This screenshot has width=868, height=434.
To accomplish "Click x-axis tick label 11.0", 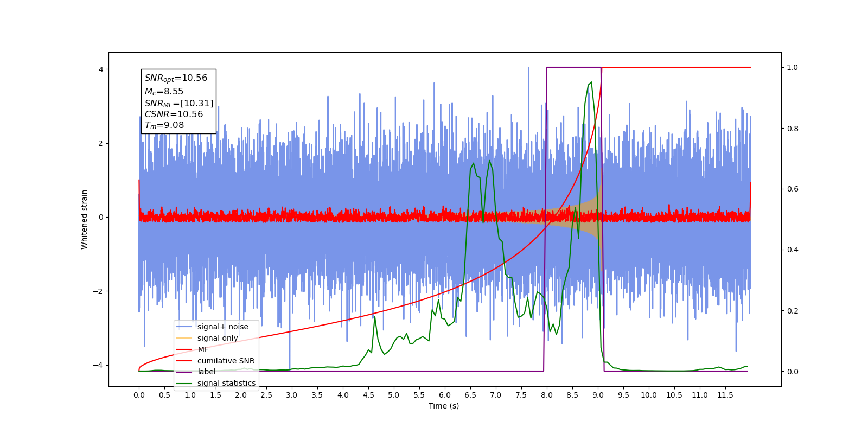I will [700, 395].
